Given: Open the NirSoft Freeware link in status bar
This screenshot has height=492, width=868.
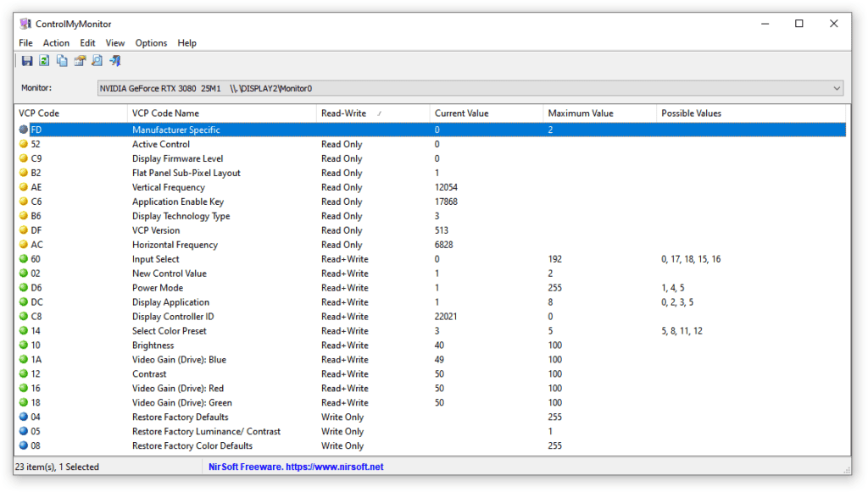Looking at the screenshot, I should point(296,467).
